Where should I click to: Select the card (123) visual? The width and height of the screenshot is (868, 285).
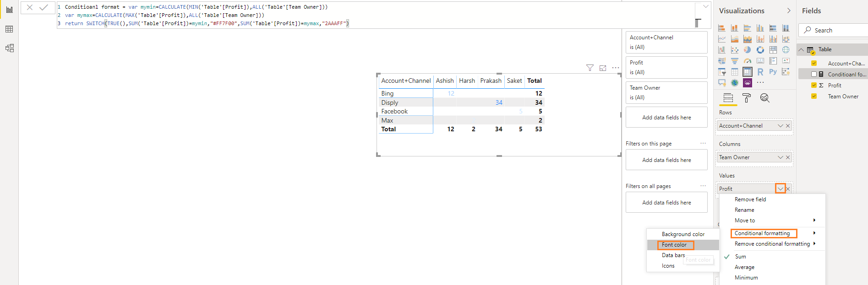click(760, 61)
